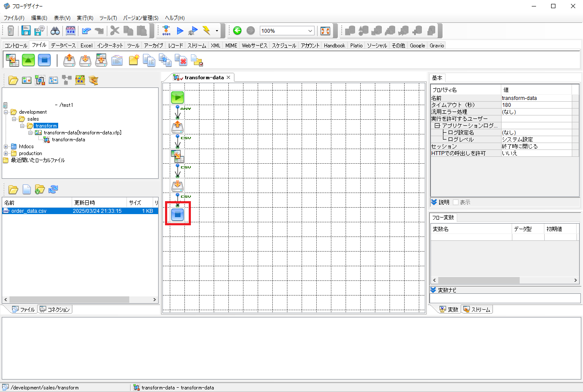Click the blue End node on canvas

pyautogui.click(x=178, y=214)
